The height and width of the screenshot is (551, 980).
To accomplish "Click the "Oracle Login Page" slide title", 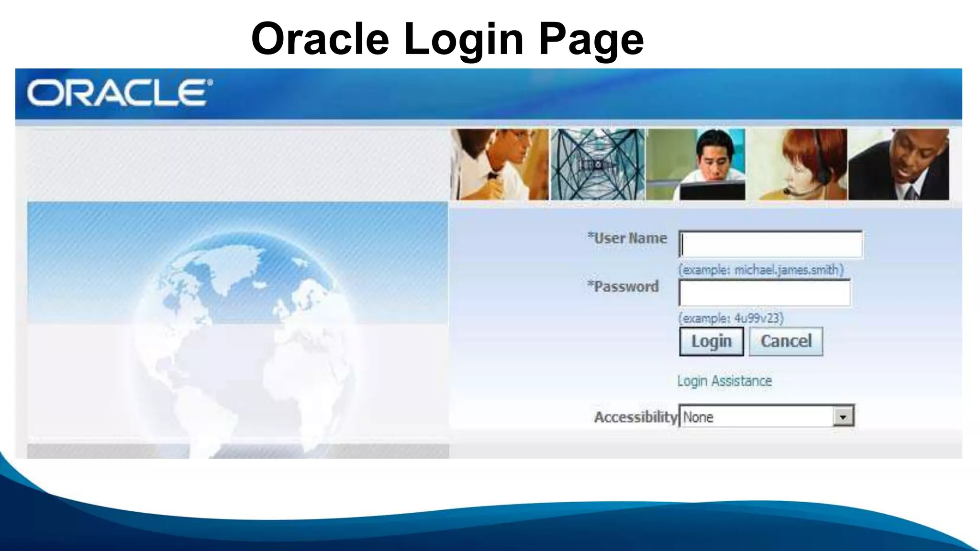I will 447,39.
